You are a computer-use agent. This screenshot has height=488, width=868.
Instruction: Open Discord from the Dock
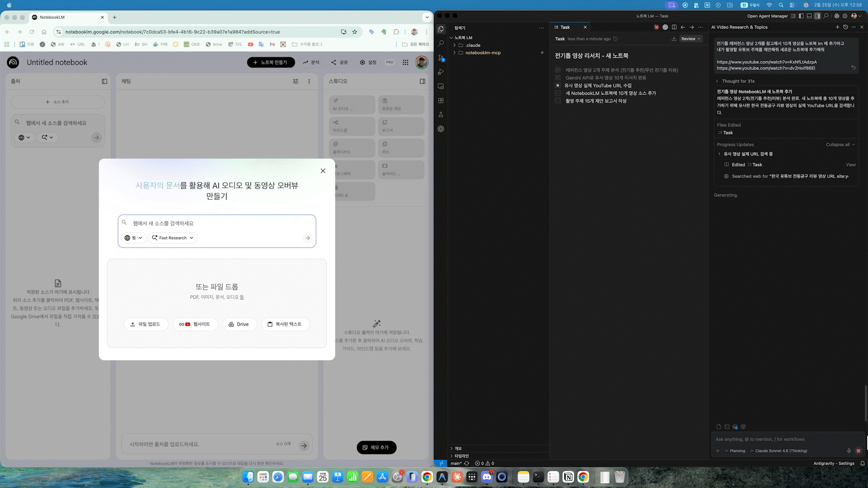(487, 477)
